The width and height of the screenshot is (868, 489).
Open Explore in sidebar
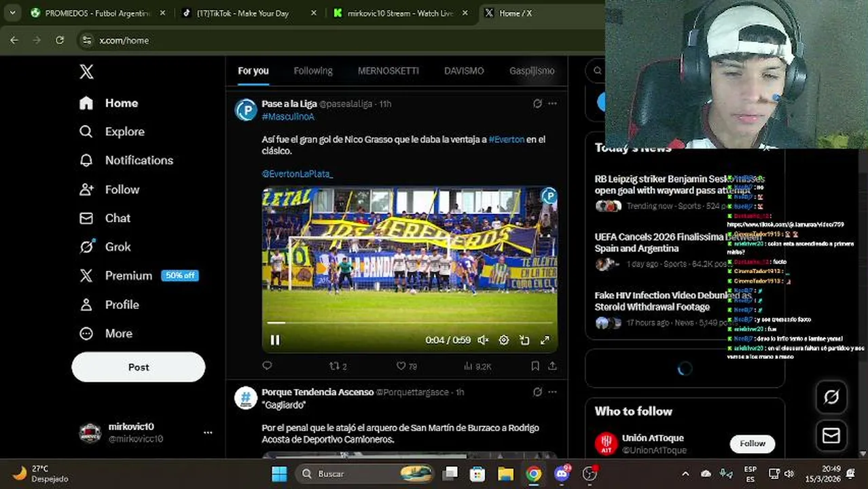tap(112, 132)
